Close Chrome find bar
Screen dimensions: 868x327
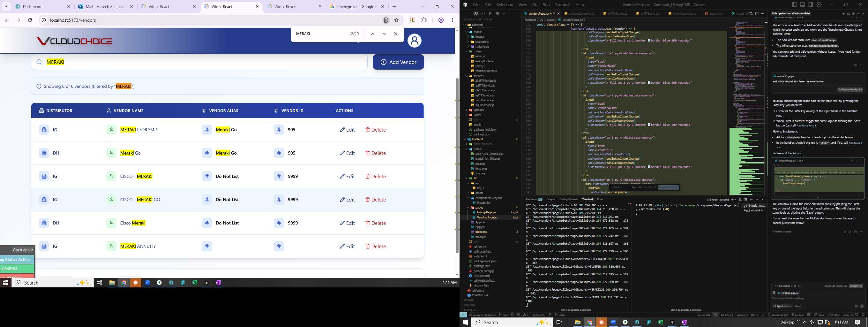coord(396,34)
